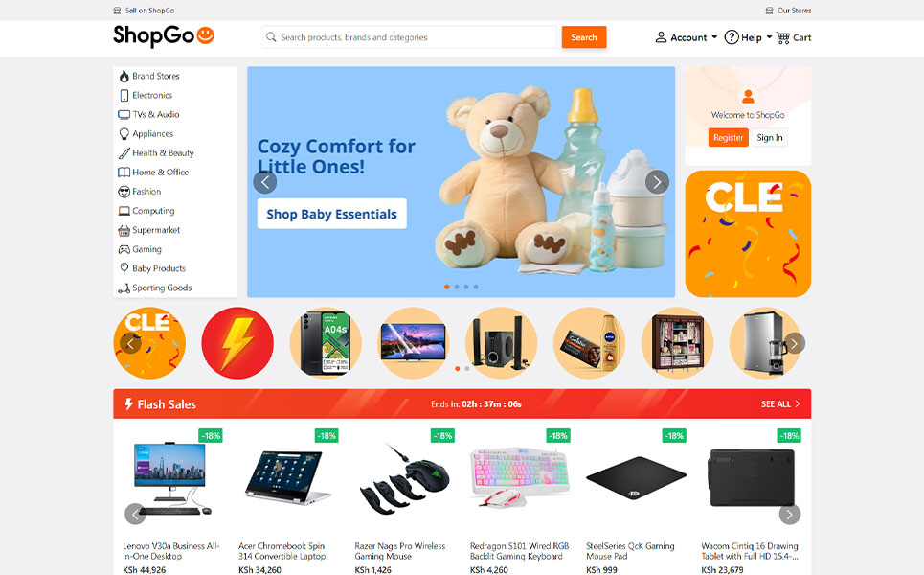Open Electronics in the category menu
The height and width of the screenshot is (575, 924).
(x=146, y=96)
